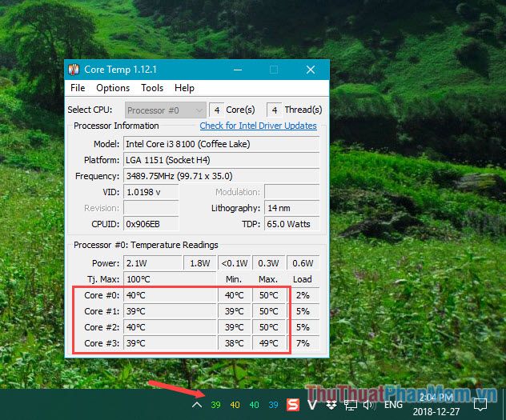The width and height of the screenshot is (506, 420).
Task: Open the Tools menu
Action: click(x=152, y=88)
